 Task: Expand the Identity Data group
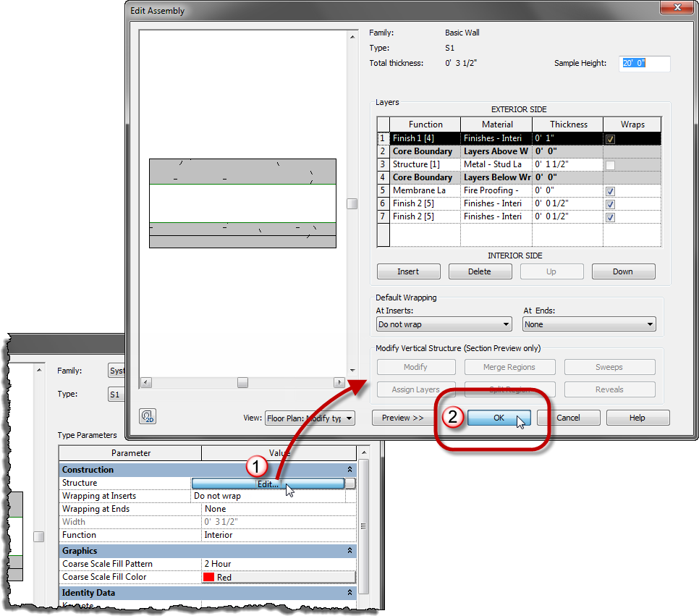click(x=349, y=592)
